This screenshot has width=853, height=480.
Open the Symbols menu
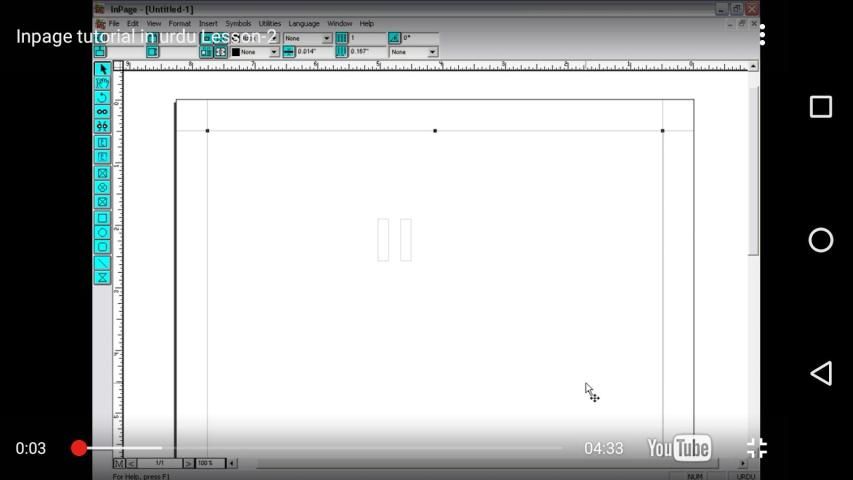[238, 23]
